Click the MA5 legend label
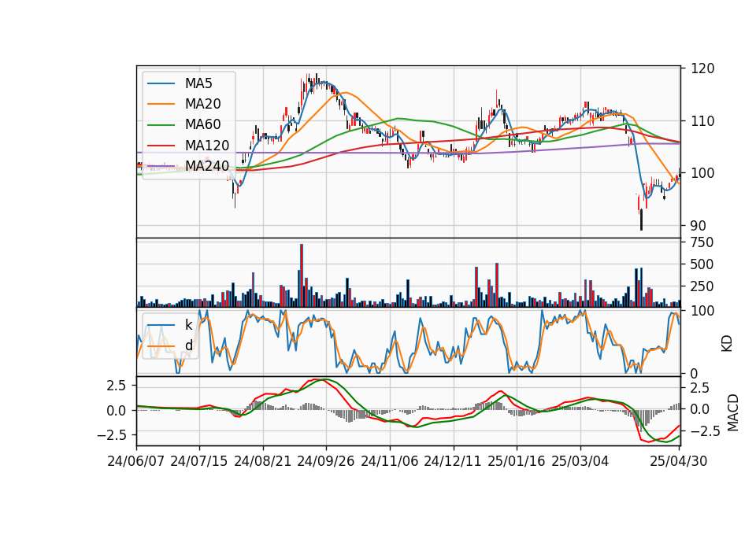Viewport: 756px width, 543px height. point(198,83)
